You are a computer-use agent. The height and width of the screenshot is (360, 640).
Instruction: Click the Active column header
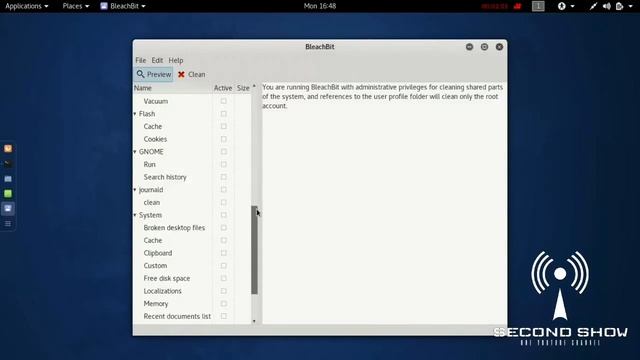pyautogui.click(x=223, y=88)
